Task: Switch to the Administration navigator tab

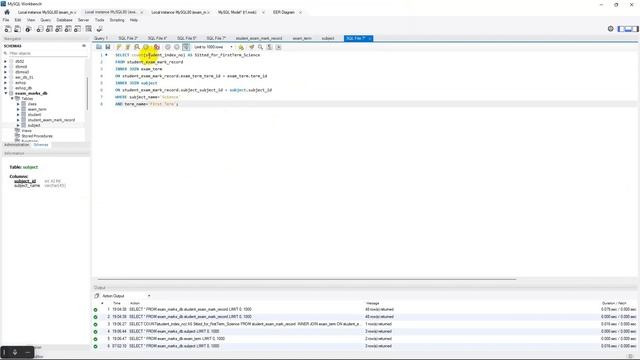Action: (x=17, y=145)
